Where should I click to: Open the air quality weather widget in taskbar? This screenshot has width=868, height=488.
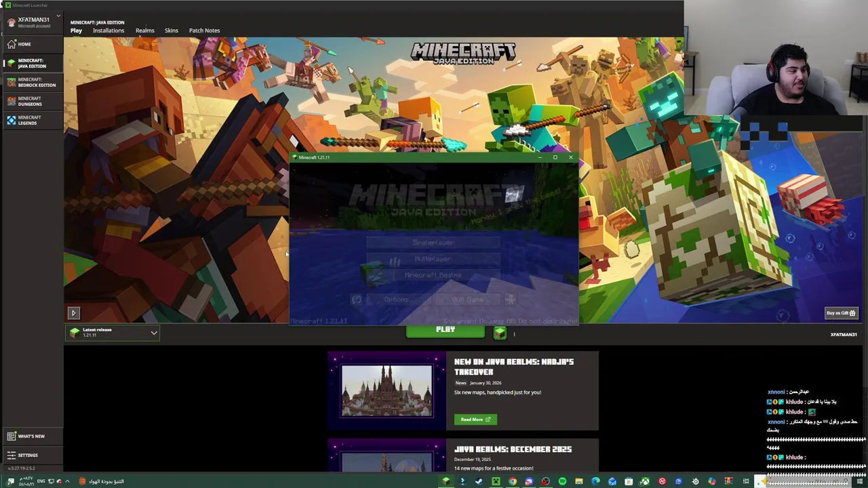[102, 481]
